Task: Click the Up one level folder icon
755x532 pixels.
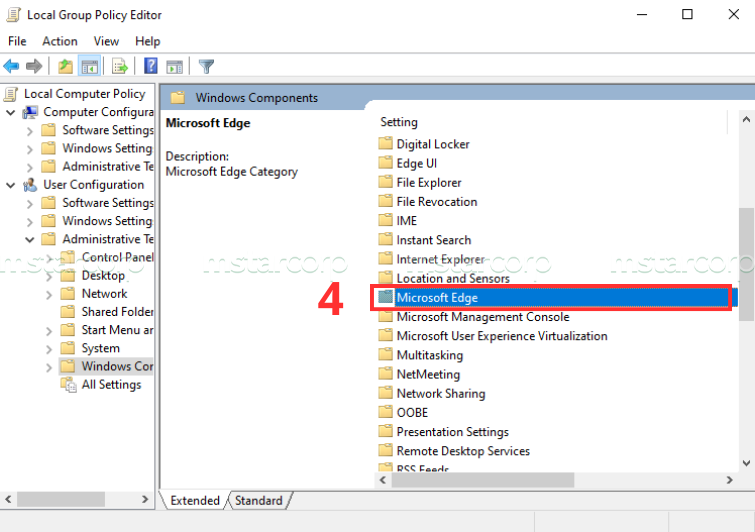Action: coord(65,66)
